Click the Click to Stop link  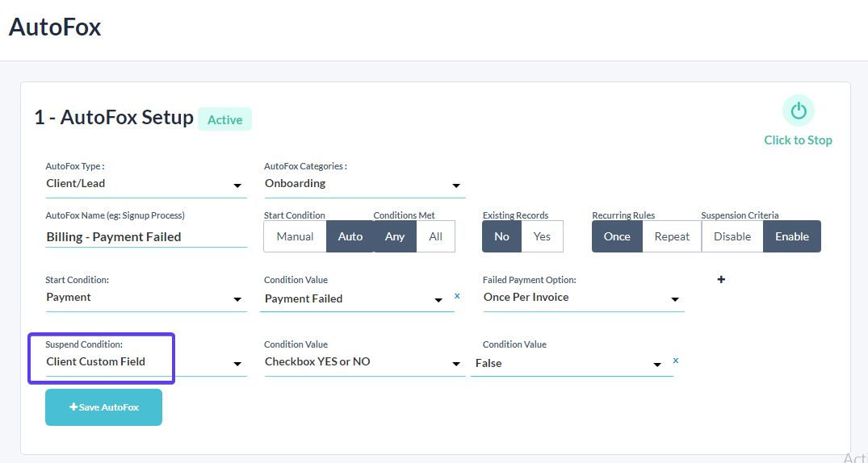coord(799,140)
